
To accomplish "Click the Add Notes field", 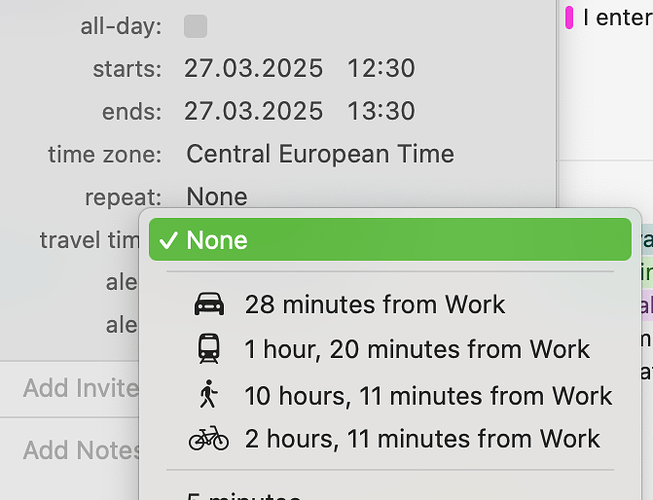I will click(x=82, y=450).
